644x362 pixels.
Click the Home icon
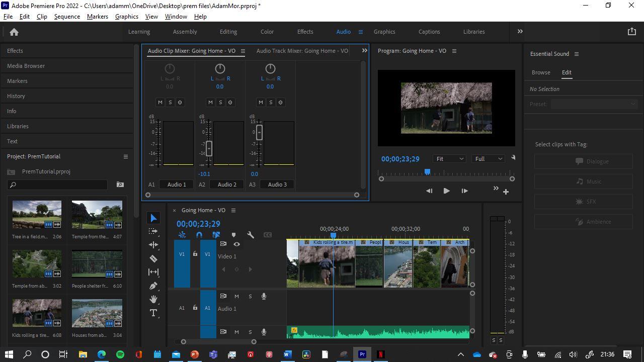pos(14,32)
